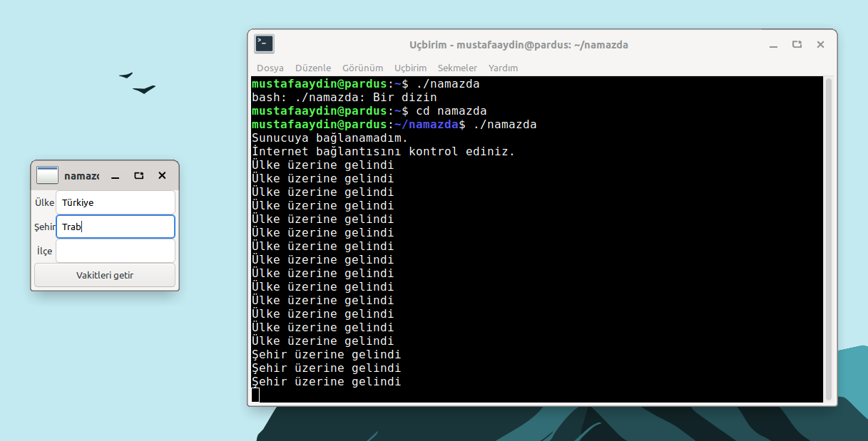Click the empty İlçe input field
Image resolution: width=868 pixels, height=441 pixels.
115,251
